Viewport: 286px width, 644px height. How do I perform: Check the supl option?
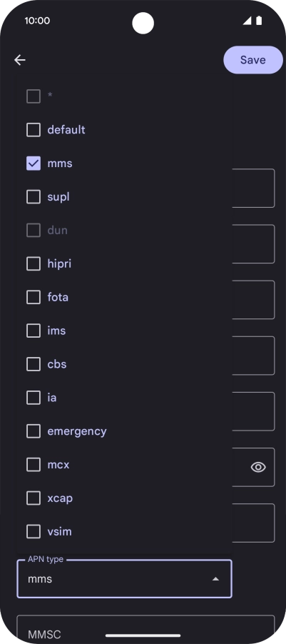pos(34,197)
